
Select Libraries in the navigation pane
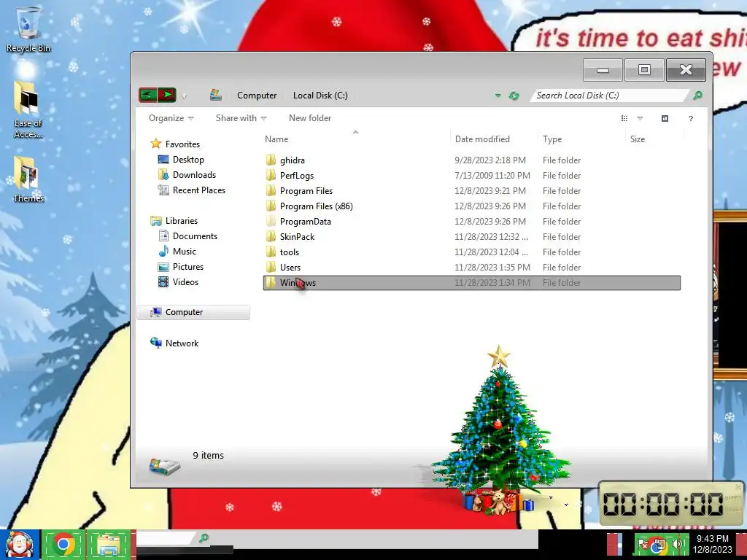coord(181,221)
